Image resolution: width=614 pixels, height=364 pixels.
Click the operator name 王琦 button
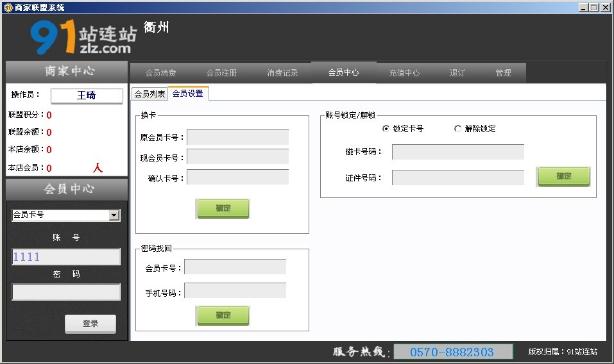click(x=87, y=95)
